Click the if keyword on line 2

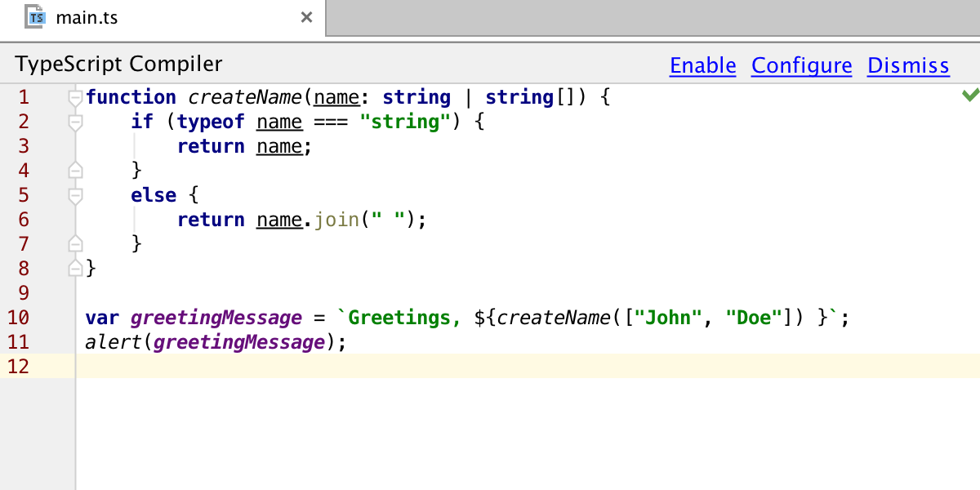tap(142, 122)
